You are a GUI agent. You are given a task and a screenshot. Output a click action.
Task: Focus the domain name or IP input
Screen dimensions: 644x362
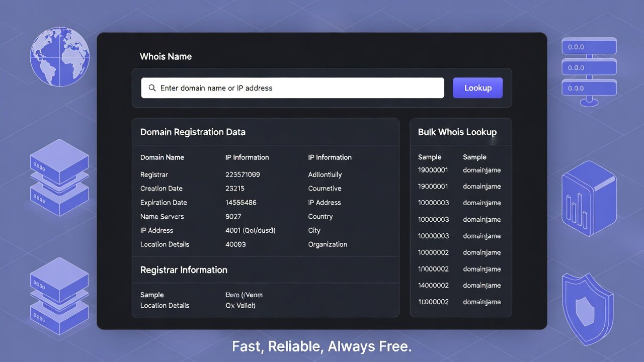297,88
